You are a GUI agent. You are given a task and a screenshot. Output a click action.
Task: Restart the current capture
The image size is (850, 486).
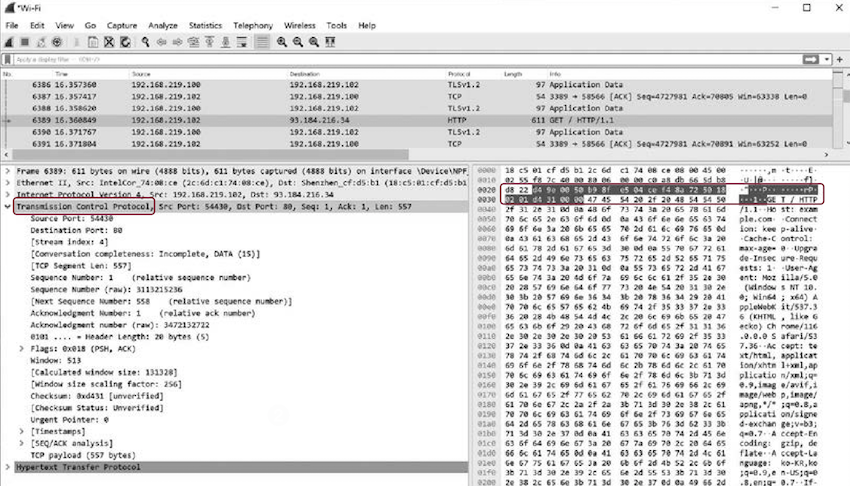click(x=41, y=42)
